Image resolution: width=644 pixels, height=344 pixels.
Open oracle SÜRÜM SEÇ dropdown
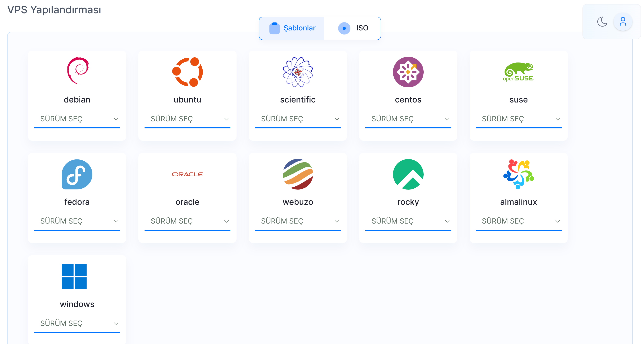coord(187,222)
